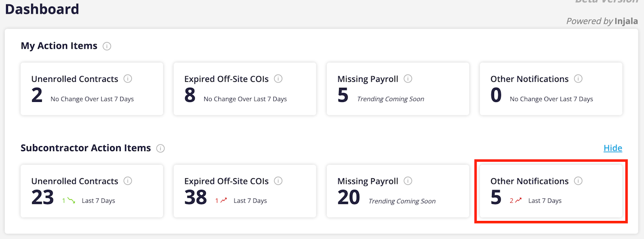Image resolution: width=644 pixels, height=239 pixels.
Task: Click Subcontractor Expired Off-Site COIs info icon
Action: pos(278,181)
